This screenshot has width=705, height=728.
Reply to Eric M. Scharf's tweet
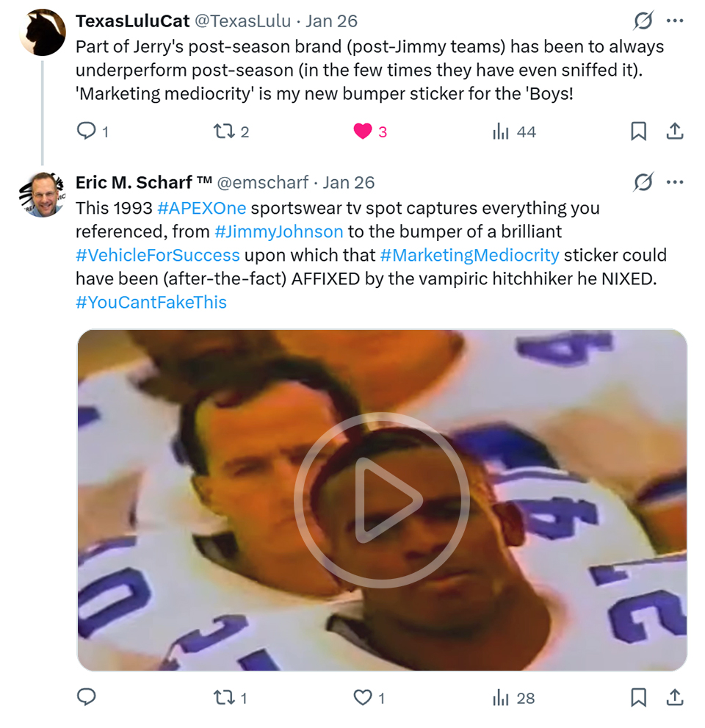(87, 697)
